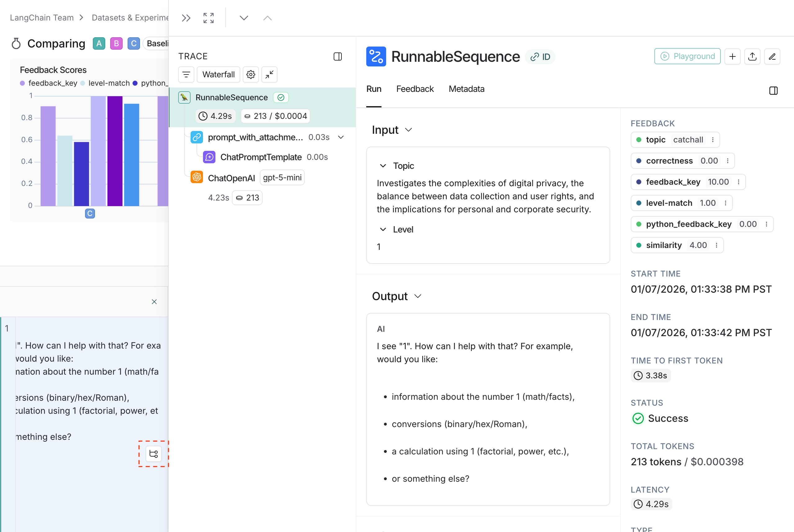Toggle level-match legend series

[x=105, y=83]
